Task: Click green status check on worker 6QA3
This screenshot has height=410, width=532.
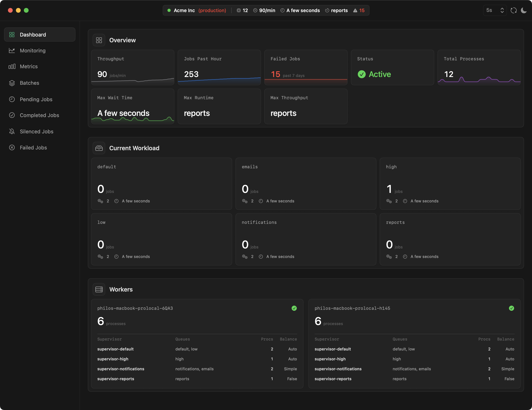Action: click(294, 308)
